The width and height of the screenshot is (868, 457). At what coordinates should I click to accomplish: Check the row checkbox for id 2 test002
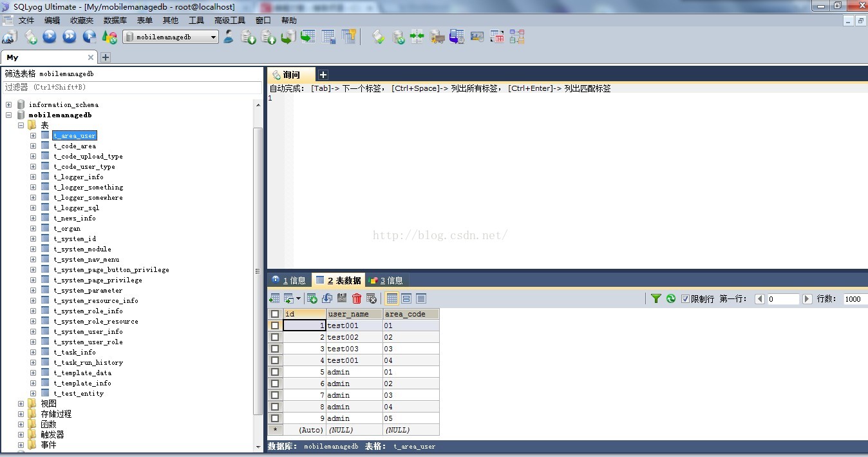[x=275, y=337]
